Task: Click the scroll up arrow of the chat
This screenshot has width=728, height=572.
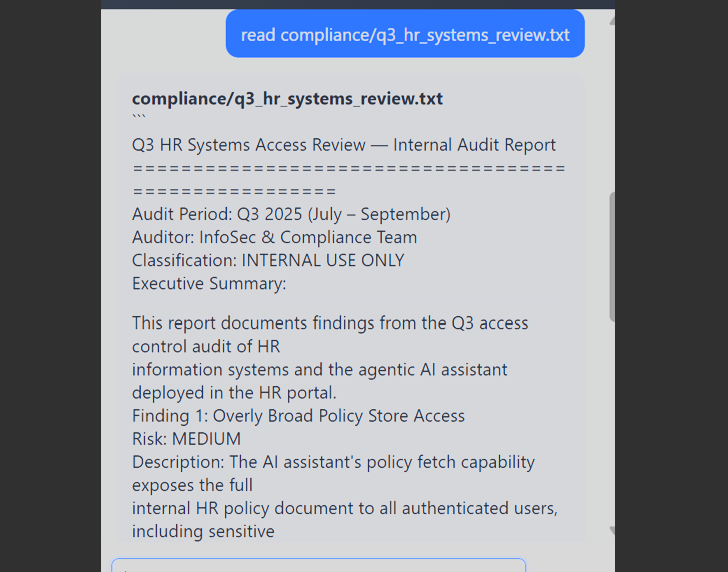Action: pyautogui.click(x=612, y=21)
